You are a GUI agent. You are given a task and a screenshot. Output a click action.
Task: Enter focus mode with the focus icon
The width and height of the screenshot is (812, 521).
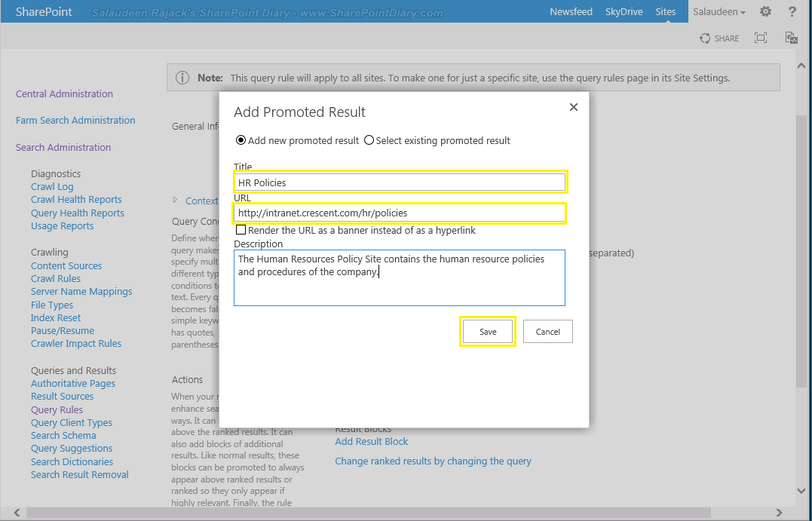pos(760,38)
